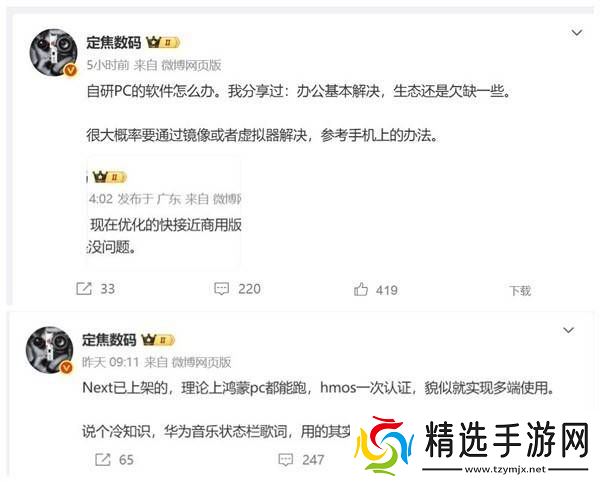Click the 昨天 09:11 timestamp
This screenshot has height=482, width=600.
[110, 362]
